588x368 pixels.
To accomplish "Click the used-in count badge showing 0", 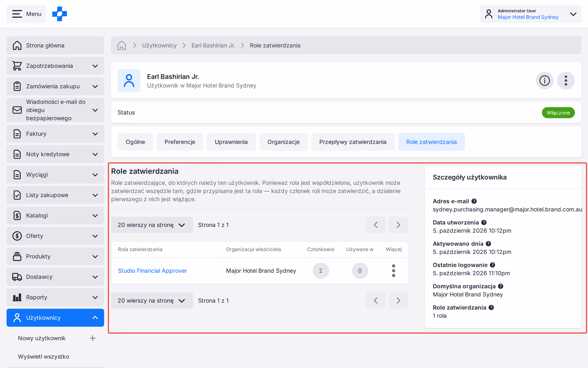I will click(x=360, y=271).
